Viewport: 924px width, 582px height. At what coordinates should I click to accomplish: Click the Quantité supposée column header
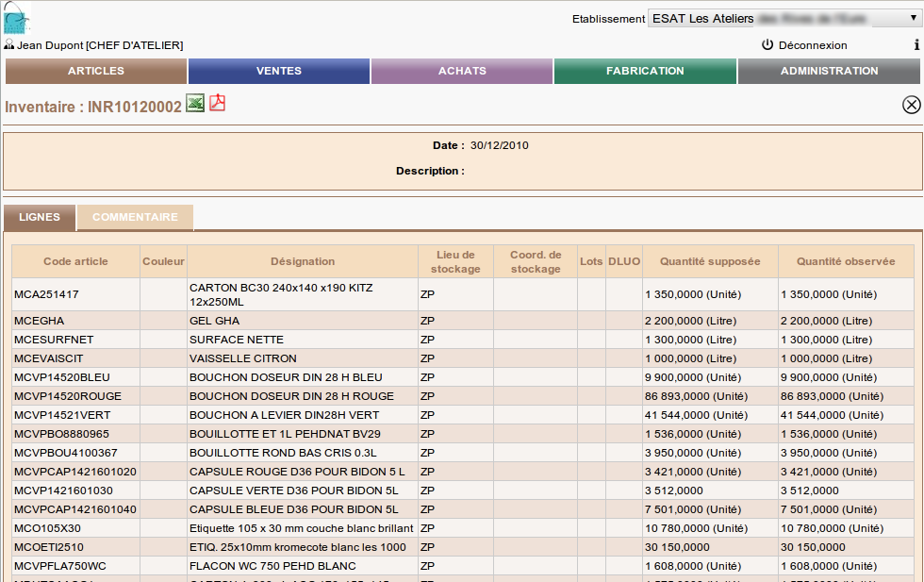tap(710, 261)
